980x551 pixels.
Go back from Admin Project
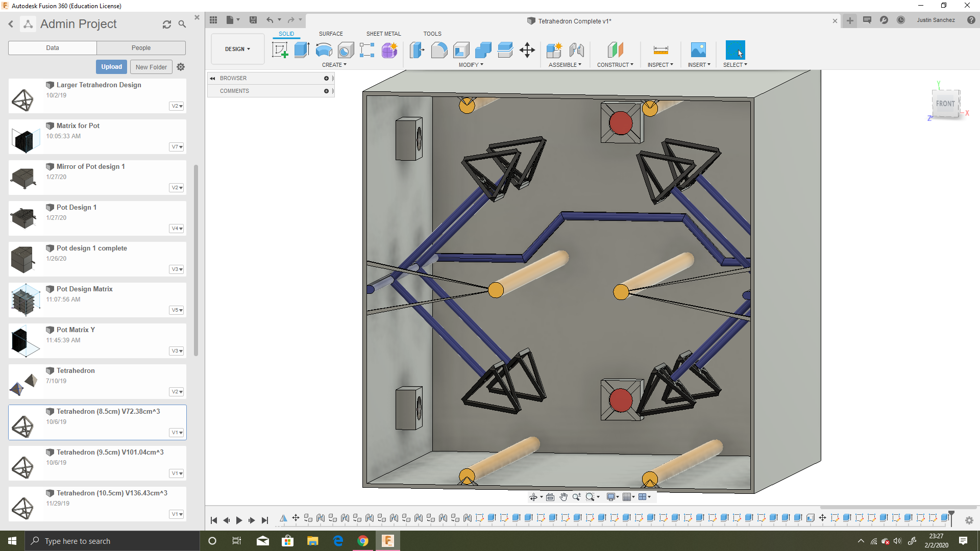pyautogui.click(x=11, y=24)
